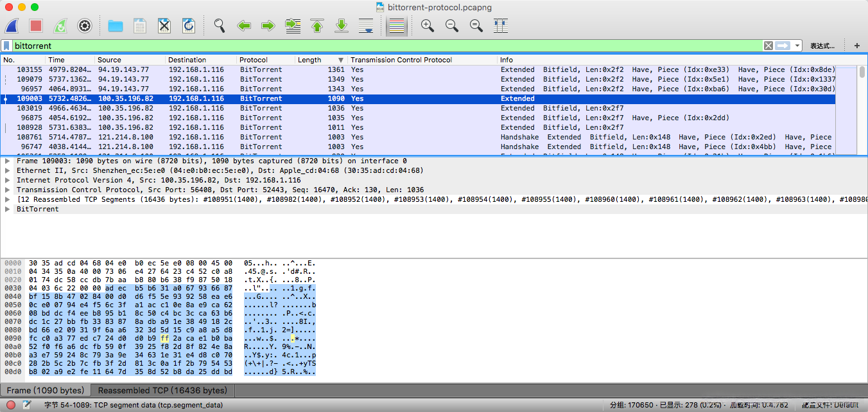Expand the Transmission Control Protocol details
The image size is (868, 412).
[x=8, y=190]
